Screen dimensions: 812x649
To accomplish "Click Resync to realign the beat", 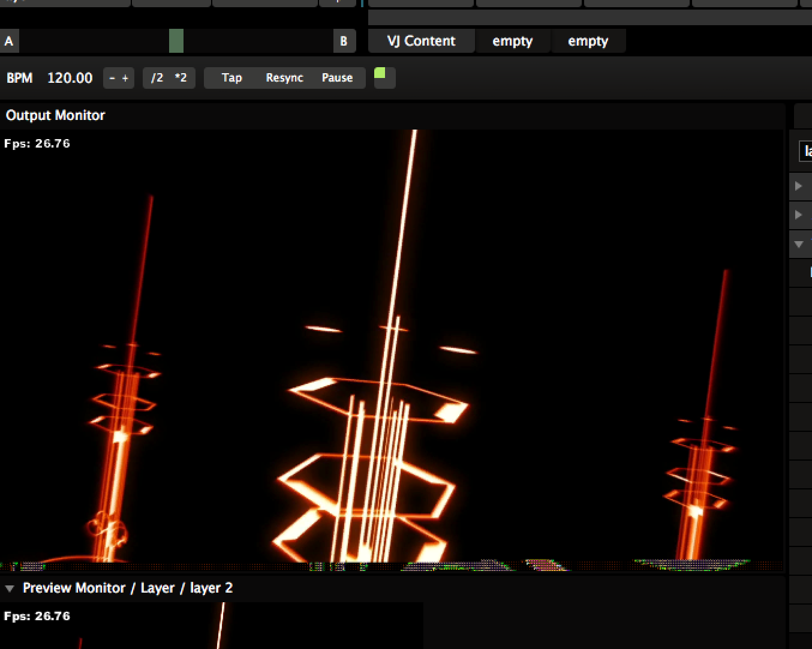I will click(284, 78).
